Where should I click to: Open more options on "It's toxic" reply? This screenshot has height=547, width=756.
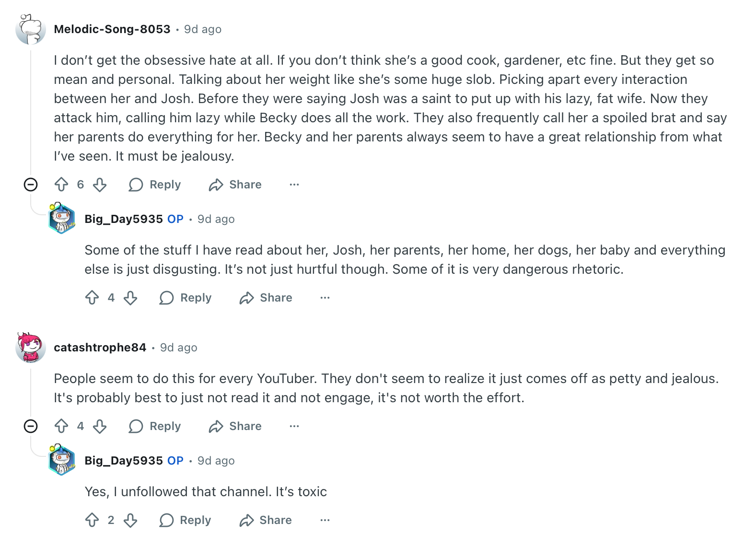pyautogui.click(x=325, y=520)
